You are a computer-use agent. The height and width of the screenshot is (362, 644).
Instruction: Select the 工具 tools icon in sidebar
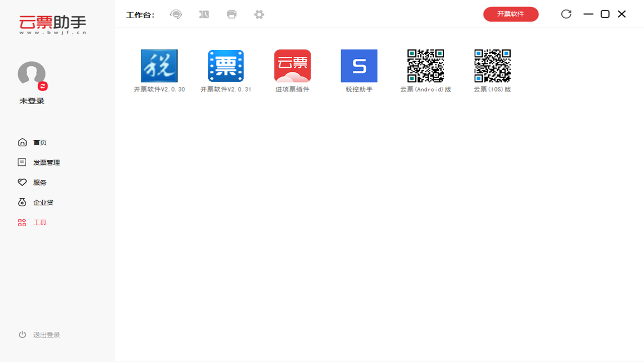tap(22, 222)
